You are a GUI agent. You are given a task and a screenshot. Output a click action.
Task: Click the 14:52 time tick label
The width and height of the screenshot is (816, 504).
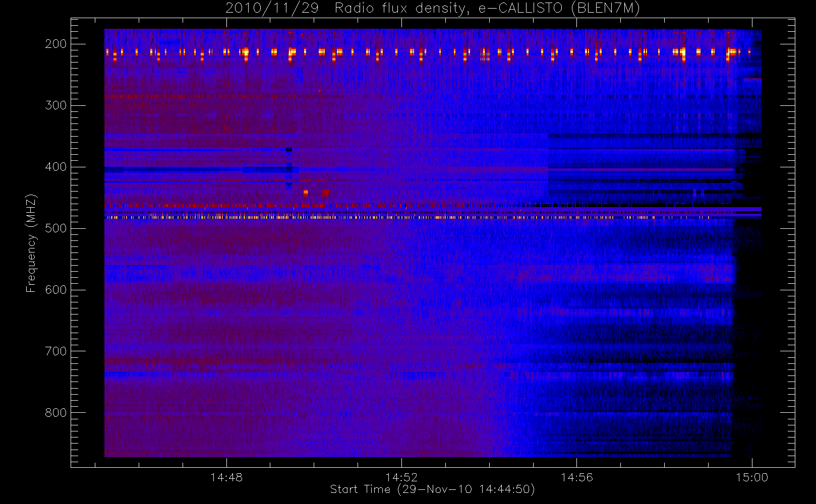tap(401, 477)
